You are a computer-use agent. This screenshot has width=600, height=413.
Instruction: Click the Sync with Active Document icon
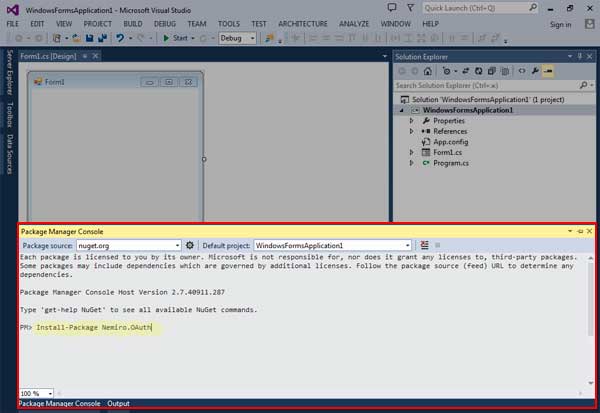tap(466, 71)
